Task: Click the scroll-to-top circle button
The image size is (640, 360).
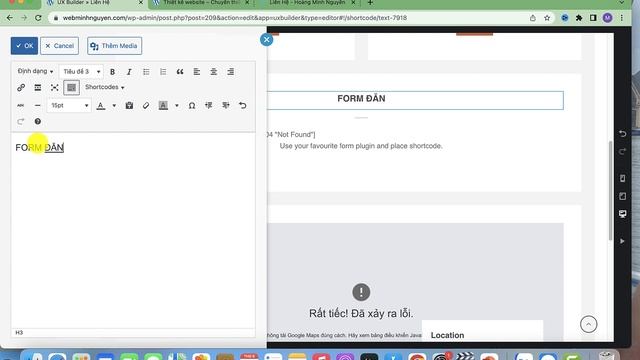Action: tap(589, 324)
